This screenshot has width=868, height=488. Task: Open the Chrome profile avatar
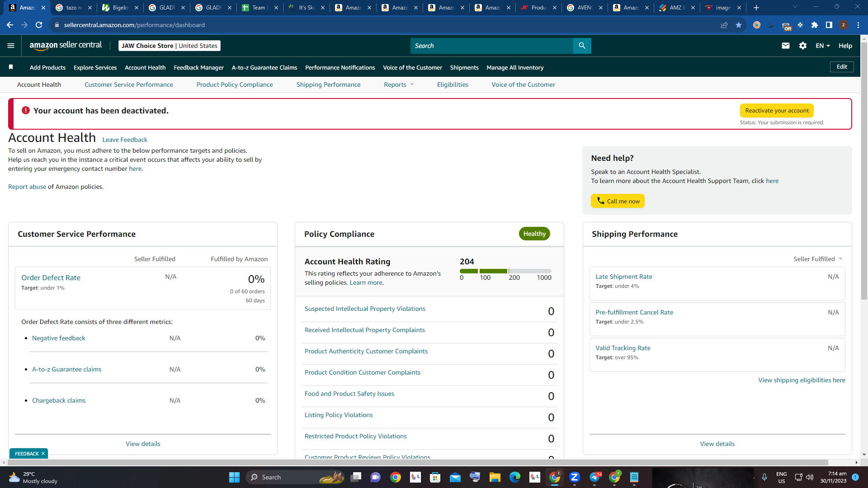pyautogui.click(x=844, y=25)
